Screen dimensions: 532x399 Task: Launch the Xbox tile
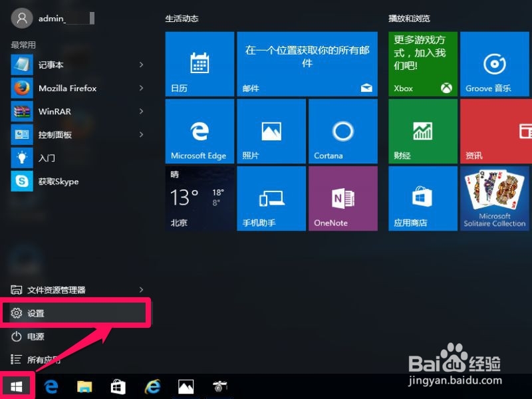point(423,64)
